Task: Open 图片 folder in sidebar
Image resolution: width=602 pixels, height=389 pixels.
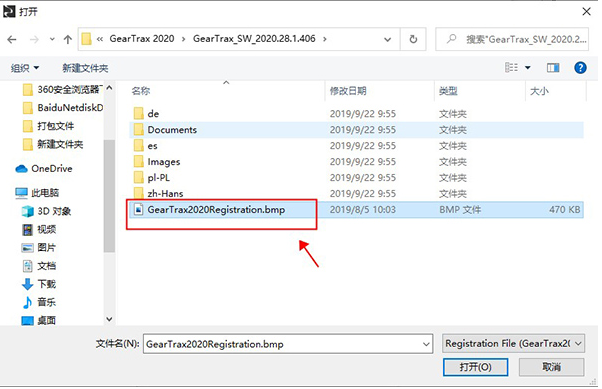Action: click(39, 248)
